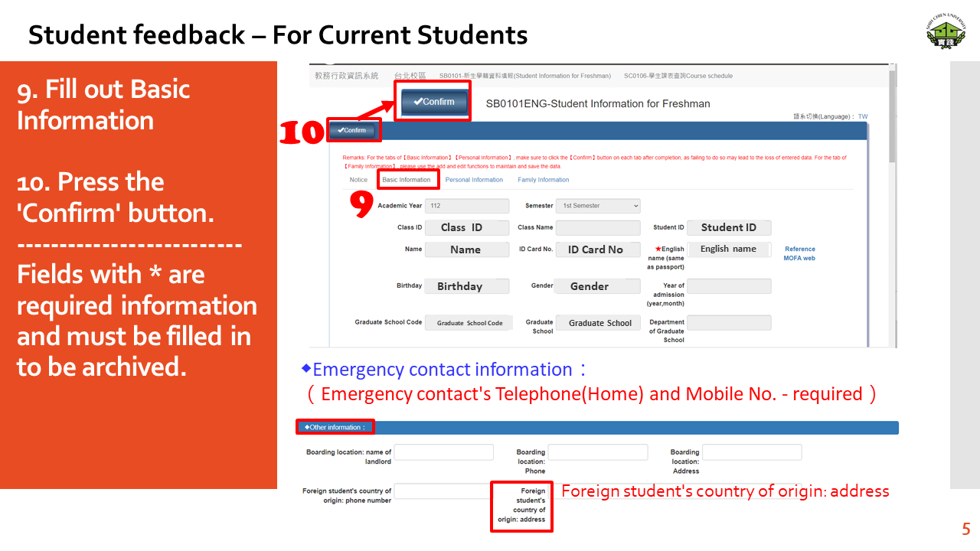This screenshot has height=551, width=980.
Task: Click the ID Card No. field
Action: (598, 249)
